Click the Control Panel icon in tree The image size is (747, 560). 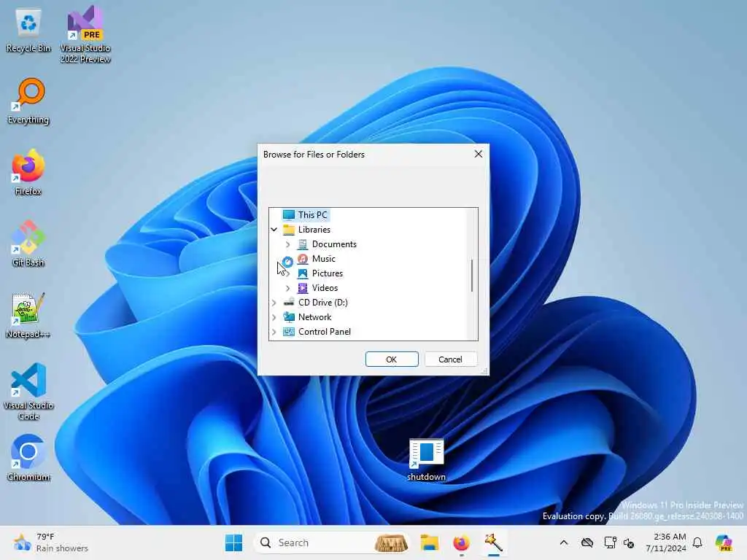tap(289, 332)
